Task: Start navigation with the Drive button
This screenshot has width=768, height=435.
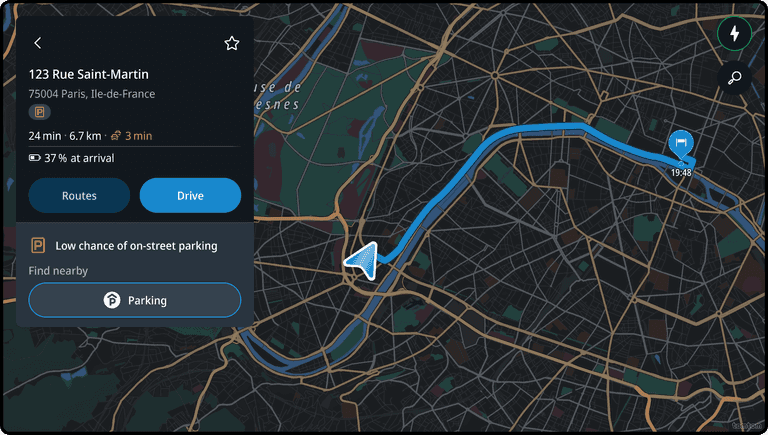Action: coord(190,195)
